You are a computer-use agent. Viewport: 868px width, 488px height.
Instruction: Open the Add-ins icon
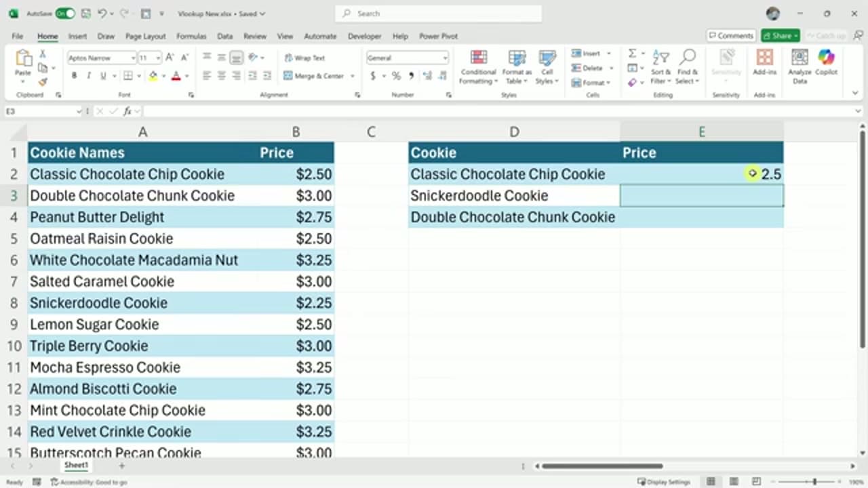(764, 62)
